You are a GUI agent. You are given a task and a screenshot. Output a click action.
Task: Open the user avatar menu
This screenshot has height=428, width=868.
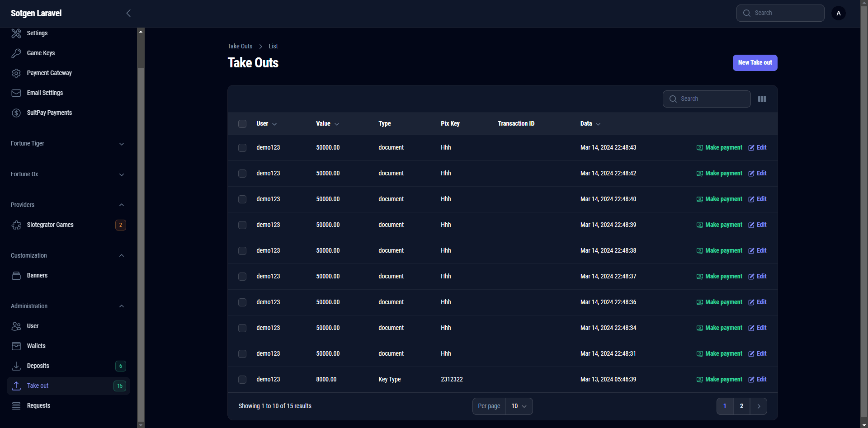pyautogui.click(x=838, y=13)
